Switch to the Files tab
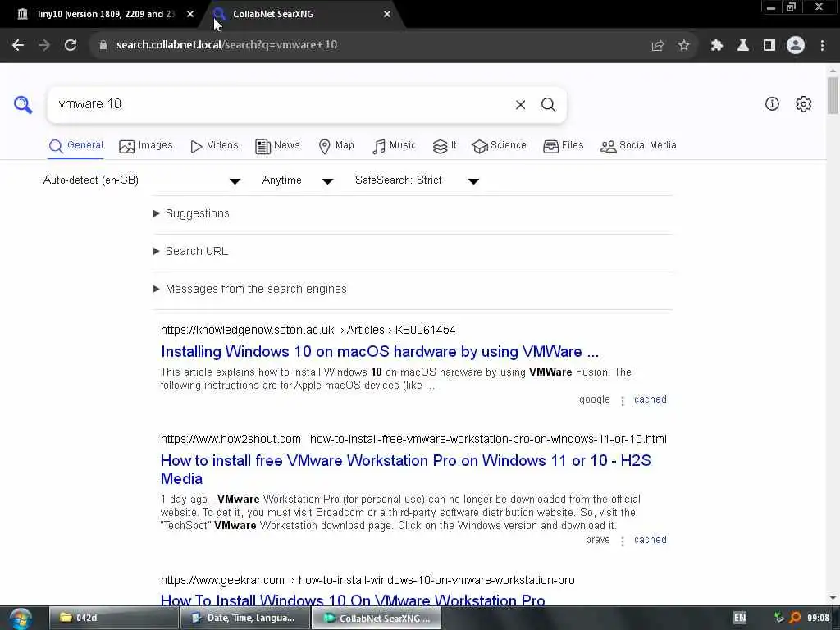Image resolution: width=840 pixels, height=630 pixels. point(563,145)
